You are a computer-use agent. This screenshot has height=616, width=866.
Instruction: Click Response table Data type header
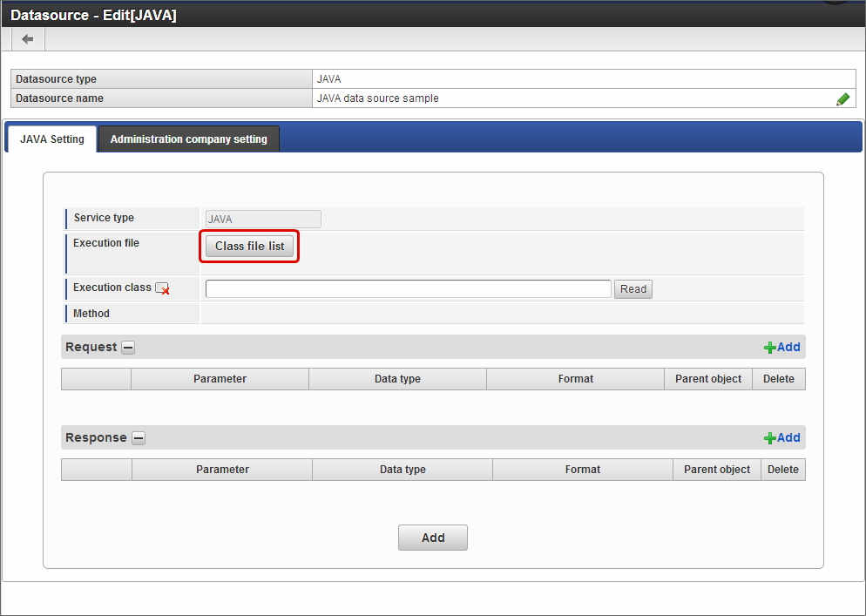(x=403, y=470)
